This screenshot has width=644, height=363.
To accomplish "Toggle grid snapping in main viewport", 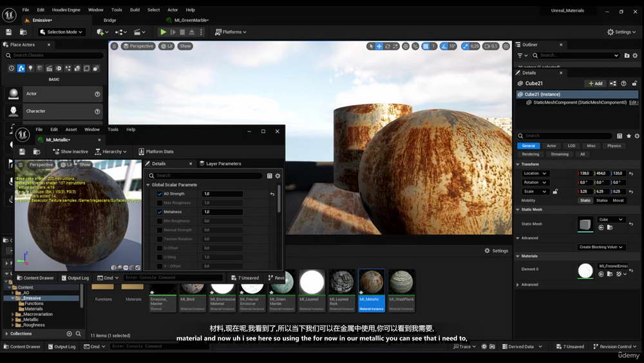I will pos(426,46).
